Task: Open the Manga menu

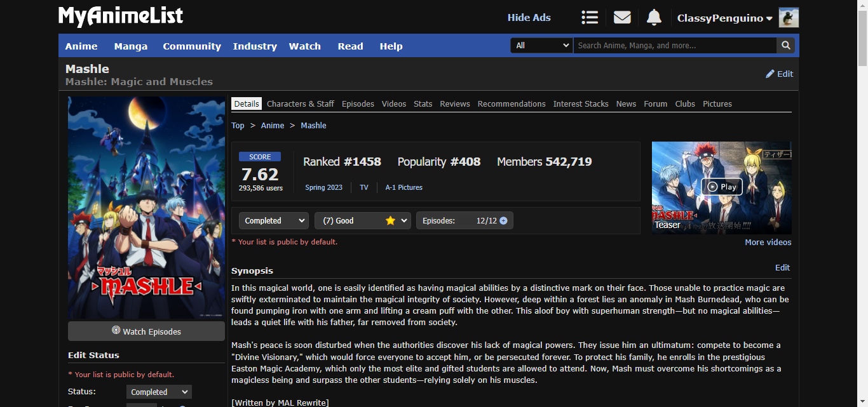Action: tap(131, 46)
